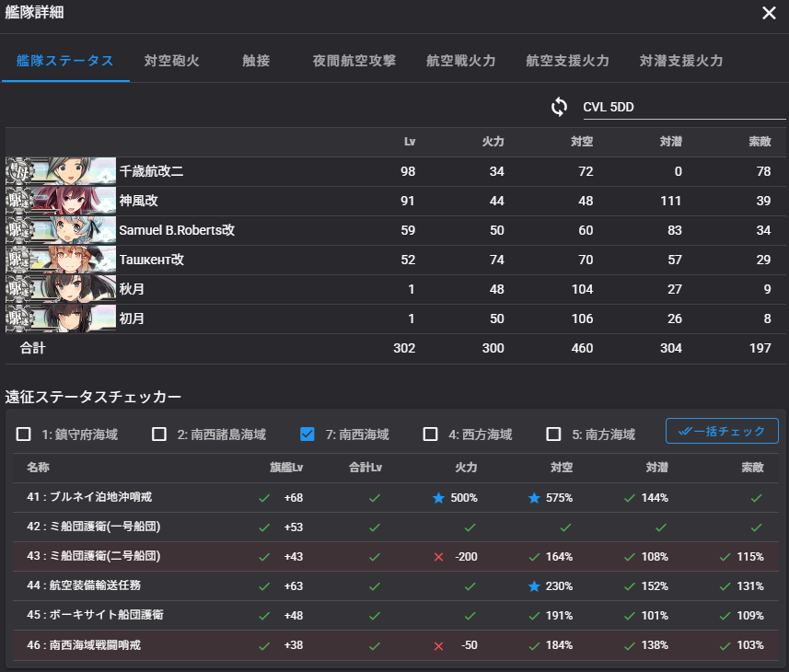The height and width of the screenshot is (672, 789).
Task: Click 千歳航改二 ship portrait
Action: 61,171
